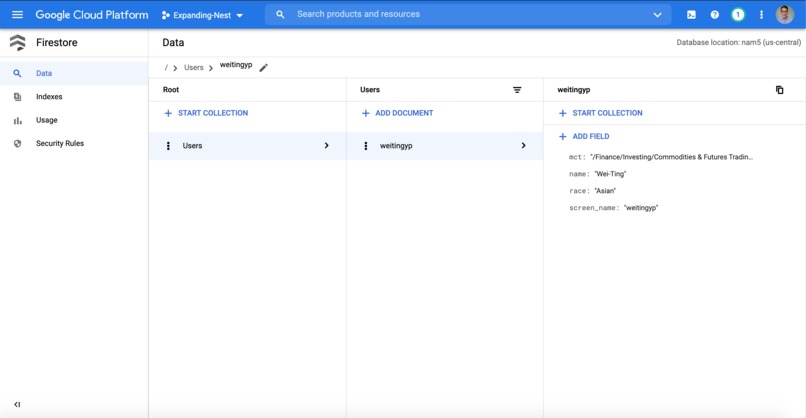The height and width of the screenshot is (418, 806).
Task: Click the root slash in breadcrumb
Action: [x=166, y=67]
